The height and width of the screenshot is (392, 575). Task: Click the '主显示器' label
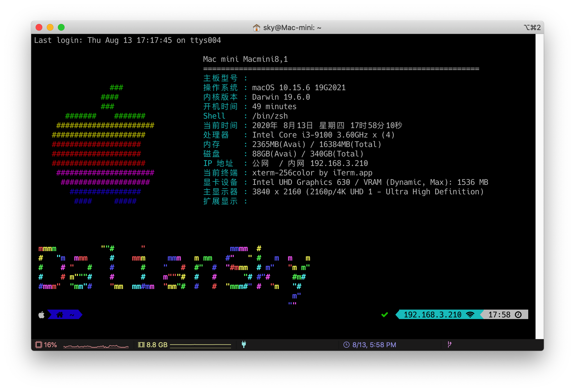(220, 192)
